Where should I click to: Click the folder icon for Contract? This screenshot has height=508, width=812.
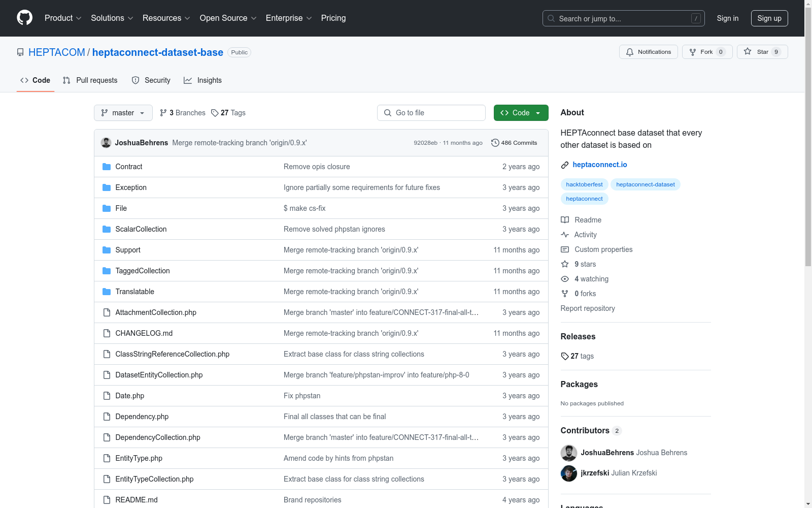[x=107, y=167]
